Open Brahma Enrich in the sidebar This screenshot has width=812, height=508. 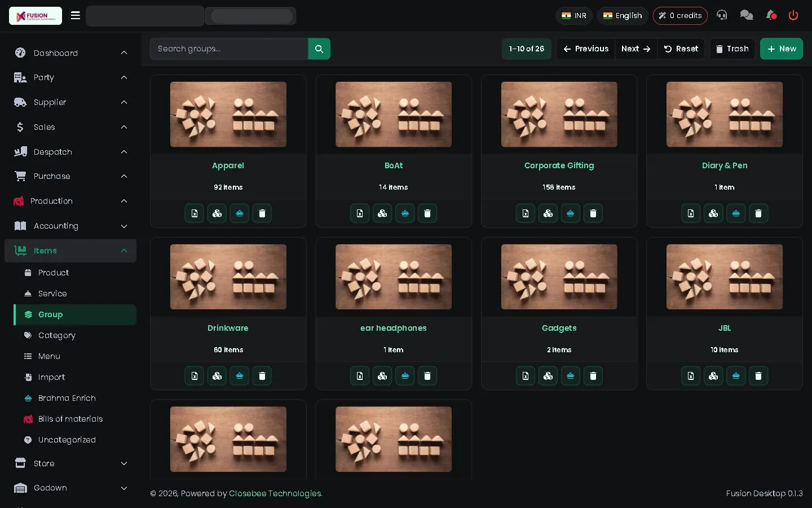75,398
